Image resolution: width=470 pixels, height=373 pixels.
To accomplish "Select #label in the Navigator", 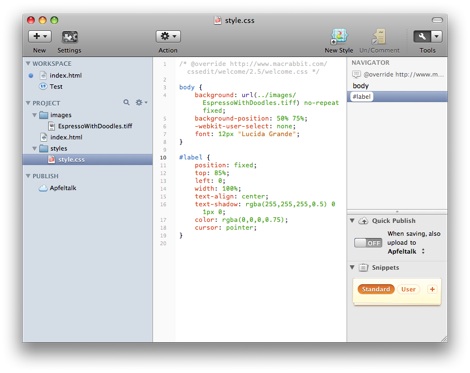I will pyautogui.click(x=397, y=97).
